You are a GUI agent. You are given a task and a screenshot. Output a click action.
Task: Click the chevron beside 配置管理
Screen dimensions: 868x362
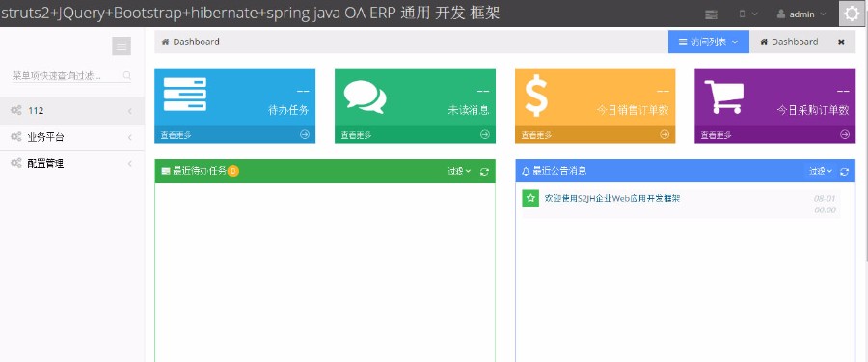[x=130, y=163]
